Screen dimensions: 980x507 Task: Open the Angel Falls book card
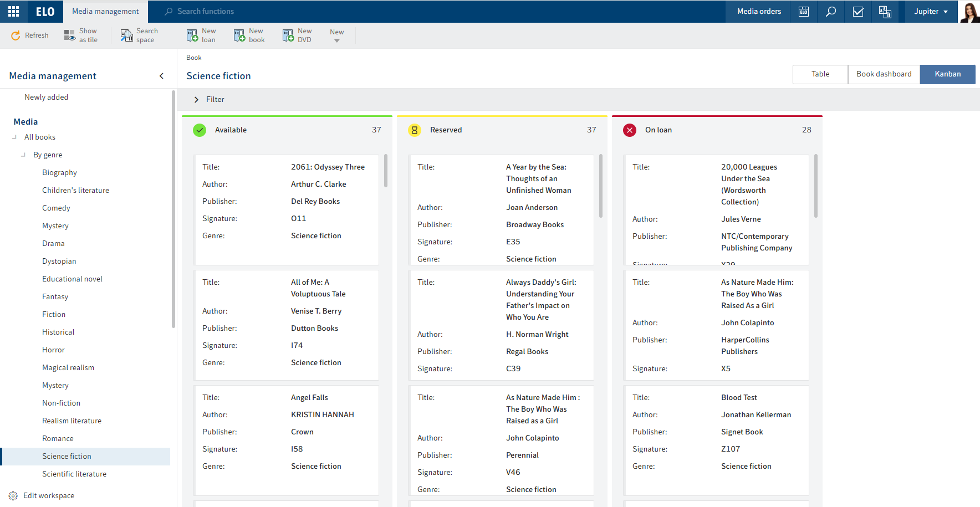pos(286,441)
